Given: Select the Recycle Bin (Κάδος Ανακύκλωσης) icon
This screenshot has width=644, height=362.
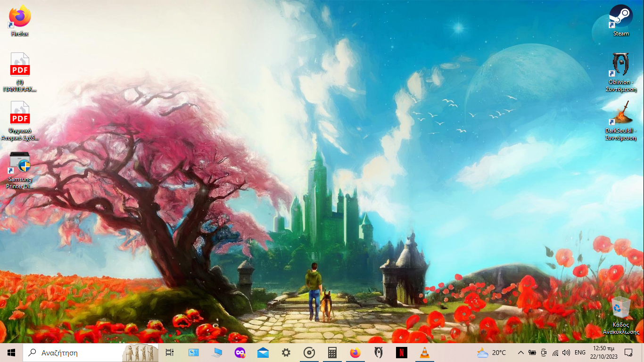Looking at the screenshot, I should pyautogui.click(x=621, y=315).
